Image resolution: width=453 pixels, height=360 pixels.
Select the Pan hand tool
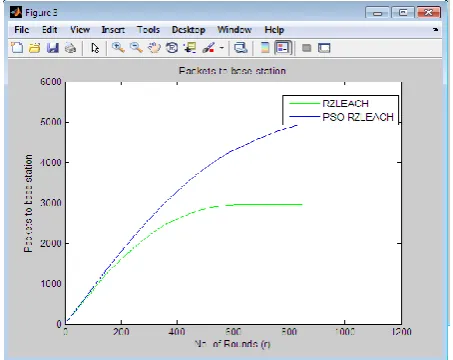click(x=154, y=48)
